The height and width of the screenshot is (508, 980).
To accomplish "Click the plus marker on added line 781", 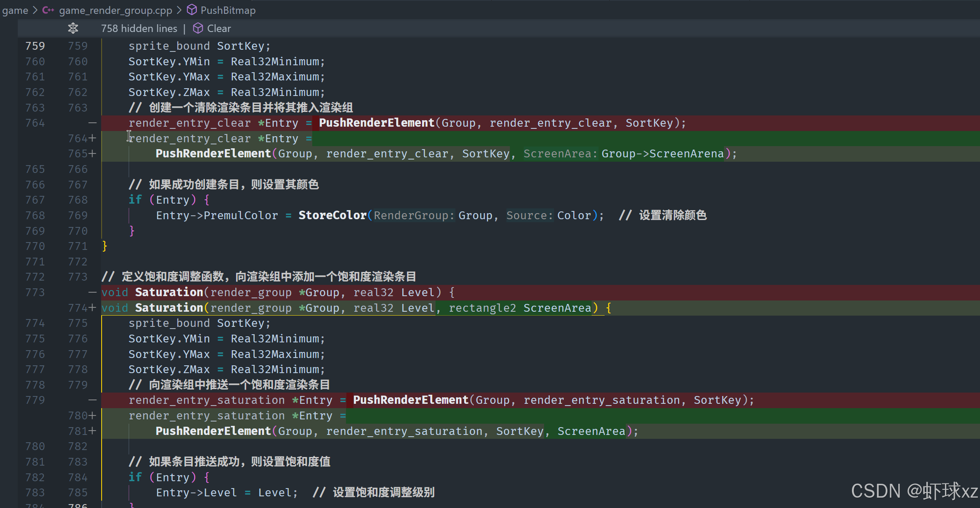I will click(x=92, y=431).
